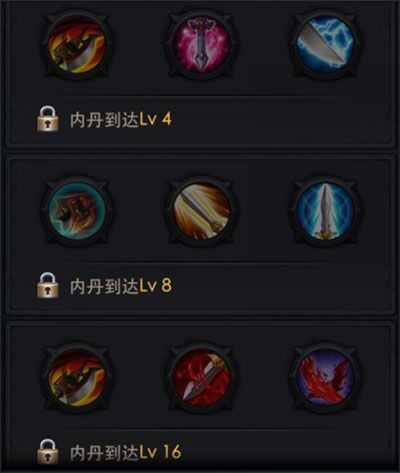Click the 内丹到达Lv 16 unlock requirement text
This screenshot has width=400, height=473.
[125, 452]
